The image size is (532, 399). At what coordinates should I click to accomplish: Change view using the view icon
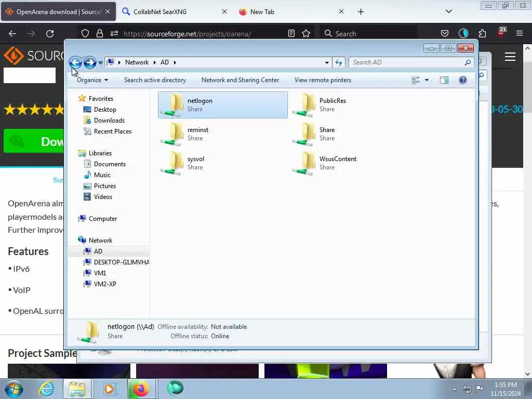[416, 80]
